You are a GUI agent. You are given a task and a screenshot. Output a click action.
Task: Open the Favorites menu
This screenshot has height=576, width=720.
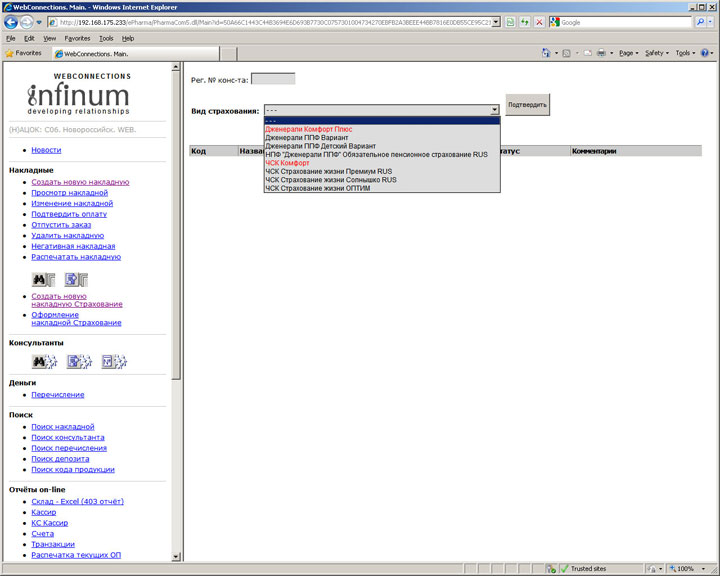pyautogui.click(x=77, y=39)
